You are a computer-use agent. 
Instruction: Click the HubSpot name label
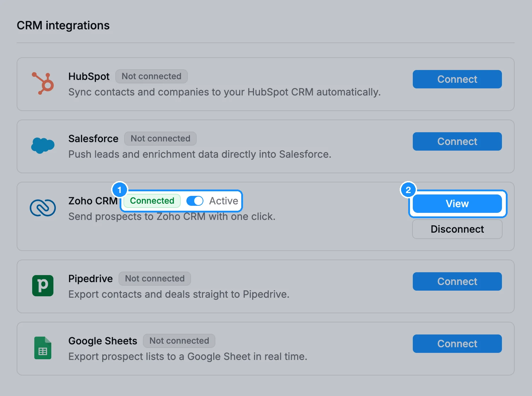pyautogui.click(x=89, y=76)
